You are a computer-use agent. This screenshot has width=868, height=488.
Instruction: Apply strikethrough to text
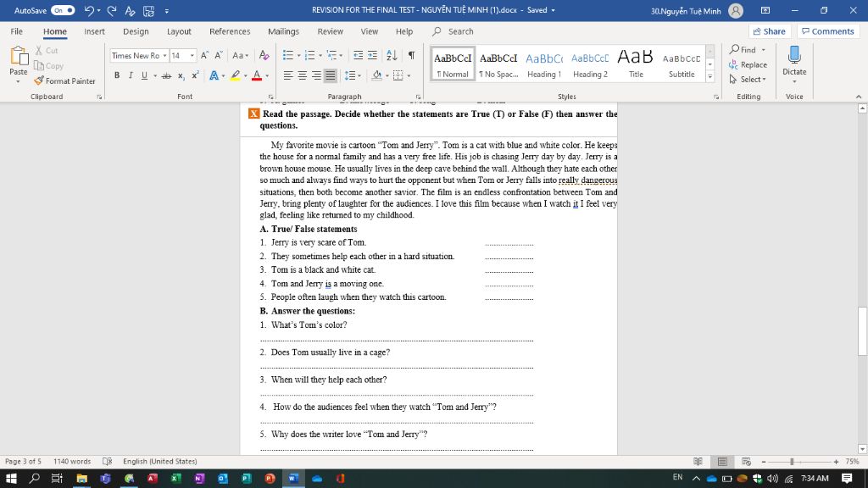pyautogui.click(x=166, y=75)
